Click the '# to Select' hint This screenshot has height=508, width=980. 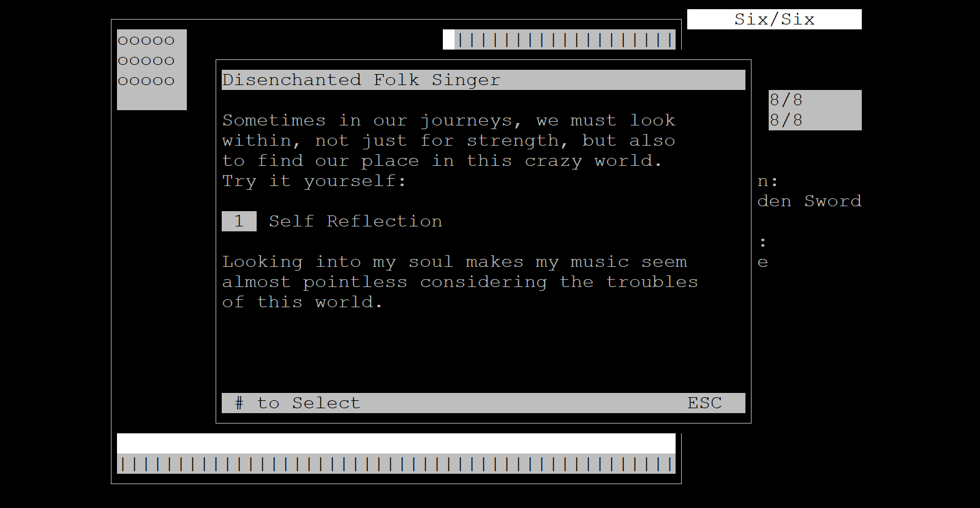[x=298, y=403]
